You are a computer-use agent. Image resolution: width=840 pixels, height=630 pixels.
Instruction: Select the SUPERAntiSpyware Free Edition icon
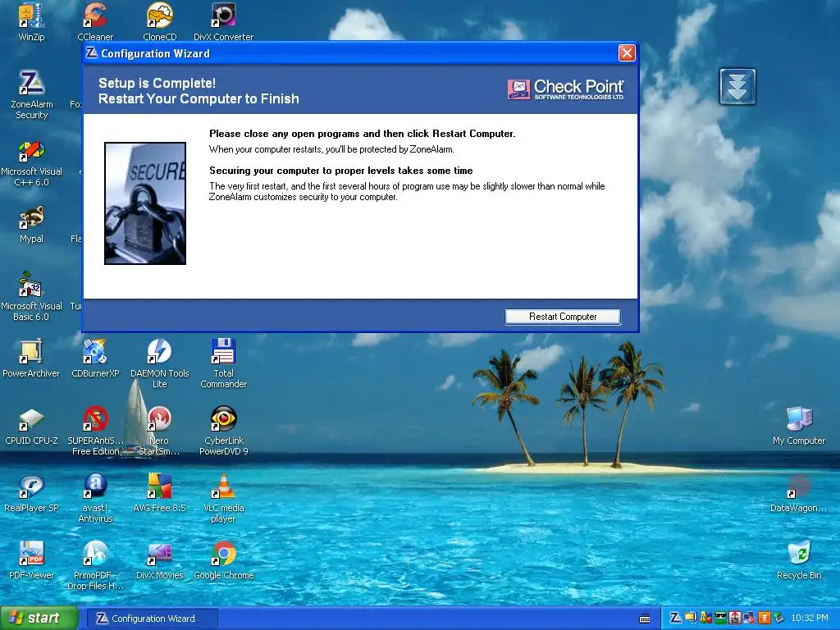95,431
